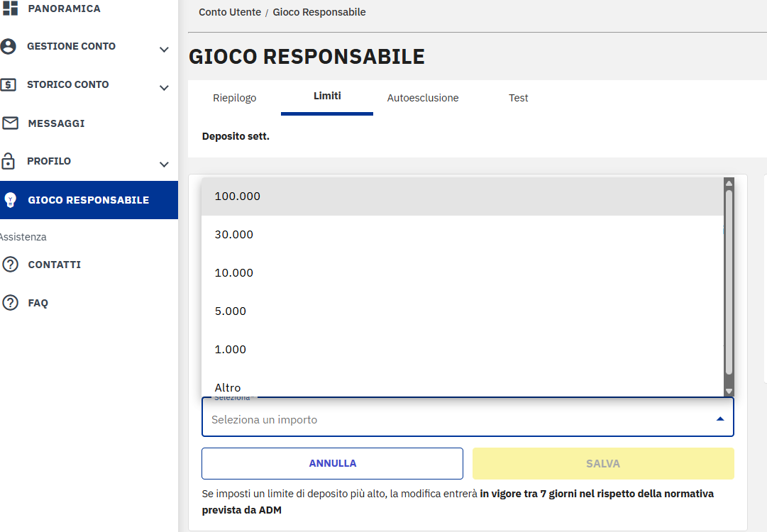Image resolution: width=767 pixels, height=532 pixels.
Task: Click the Messaggi envelope icon
Action: tap(10, 123)
